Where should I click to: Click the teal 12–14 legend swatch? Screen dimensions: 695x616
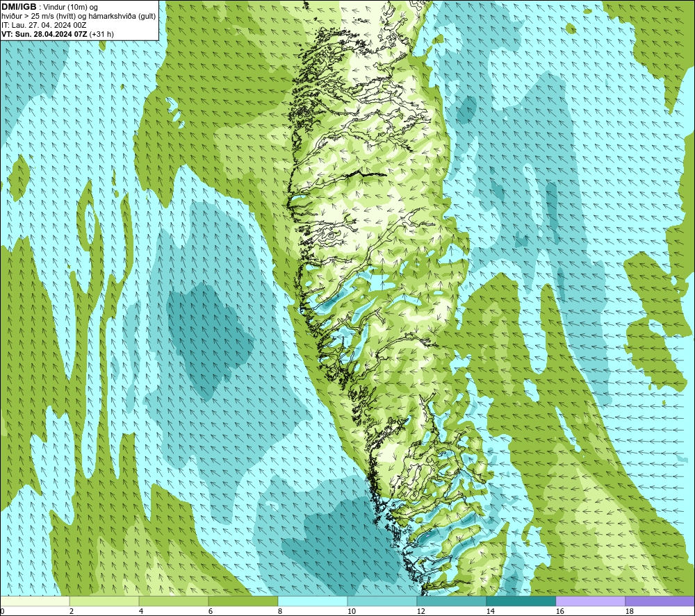[451, 601]
